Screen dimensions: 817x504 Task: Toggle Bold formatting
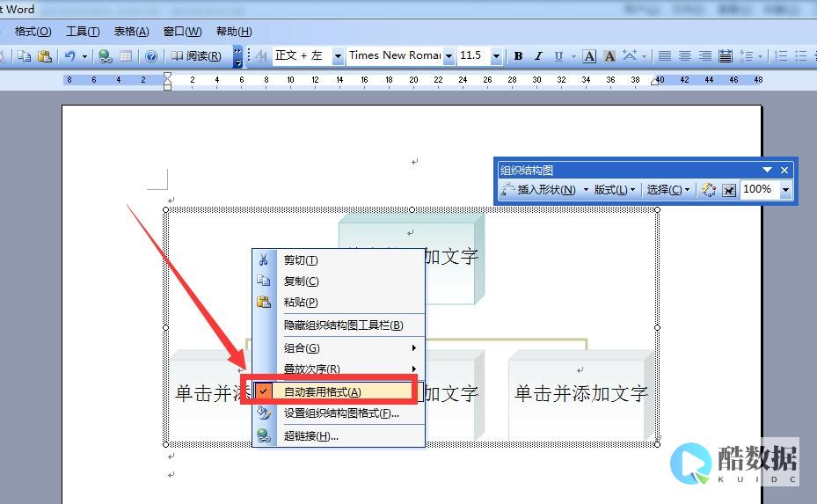coord(518,55)
